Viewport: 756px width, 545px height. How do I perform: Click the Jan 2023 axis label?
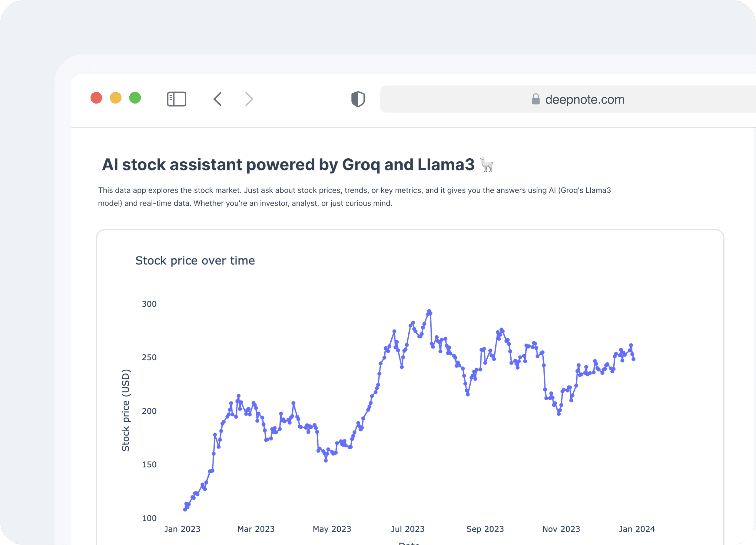(x=182, y=529)
